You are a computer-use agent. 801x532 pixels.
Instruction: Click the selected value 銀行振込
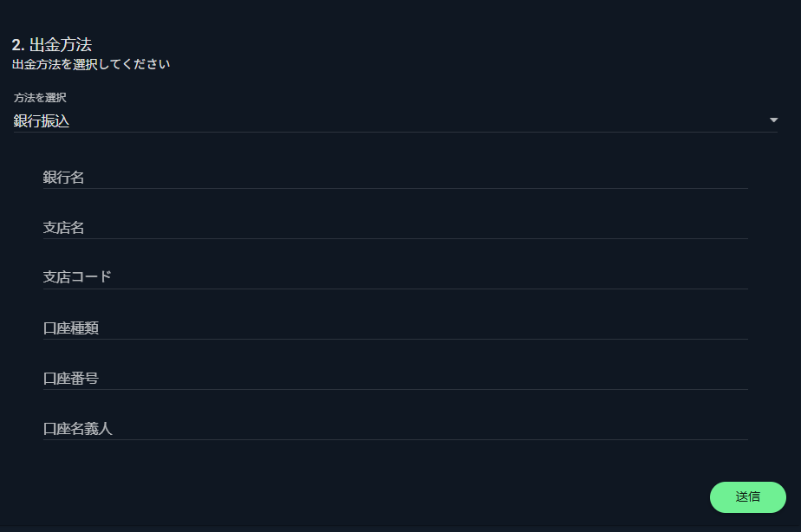point(42,121)
